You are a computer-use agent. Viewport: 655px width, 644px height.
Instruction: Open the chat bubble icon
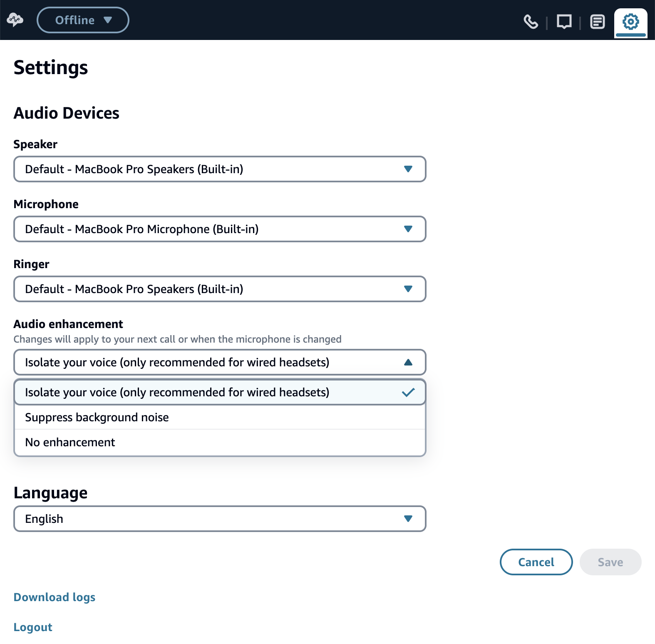coord(564,21)
